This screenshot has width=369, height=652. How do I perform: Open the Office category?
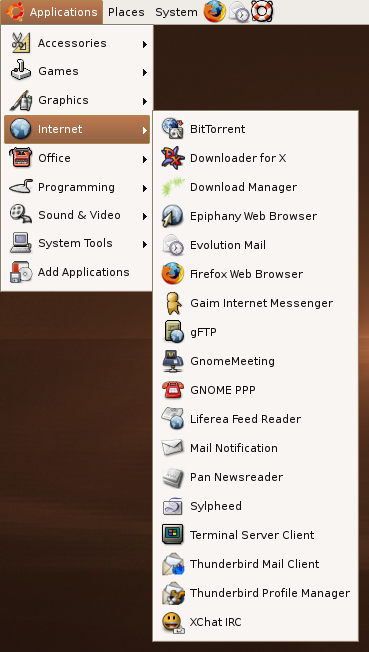pyautogui.click(x=77, y=158)
